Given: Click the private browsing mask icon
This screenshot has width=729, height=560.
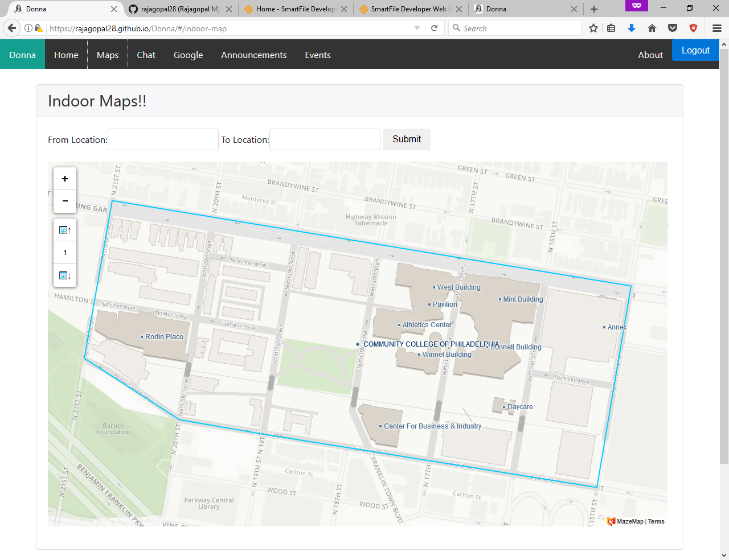Looking at the screenshot, I should point(637,5).
